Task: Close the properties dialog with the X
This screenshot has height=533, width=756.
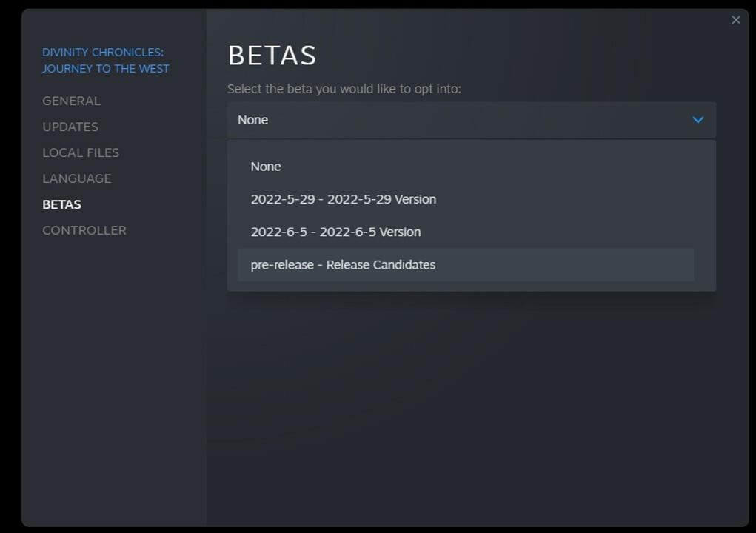Action: click(x=735, y=20)
